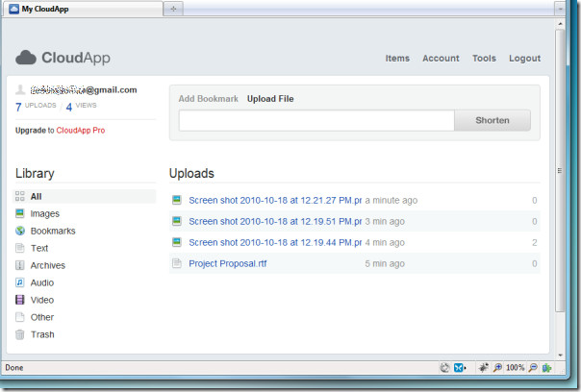Click the Shorten button

493,120
